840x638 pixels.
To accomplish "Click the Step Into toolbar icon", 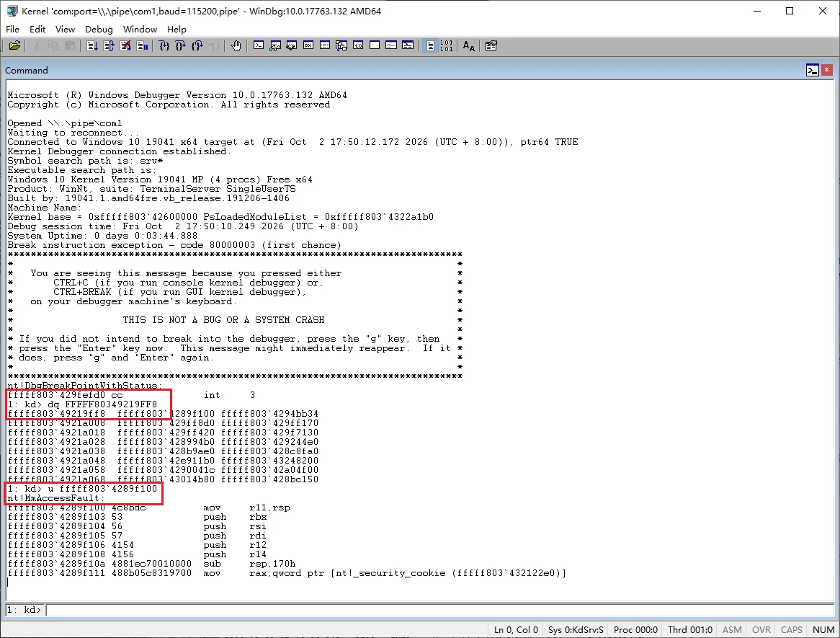I will pos(164,45).
